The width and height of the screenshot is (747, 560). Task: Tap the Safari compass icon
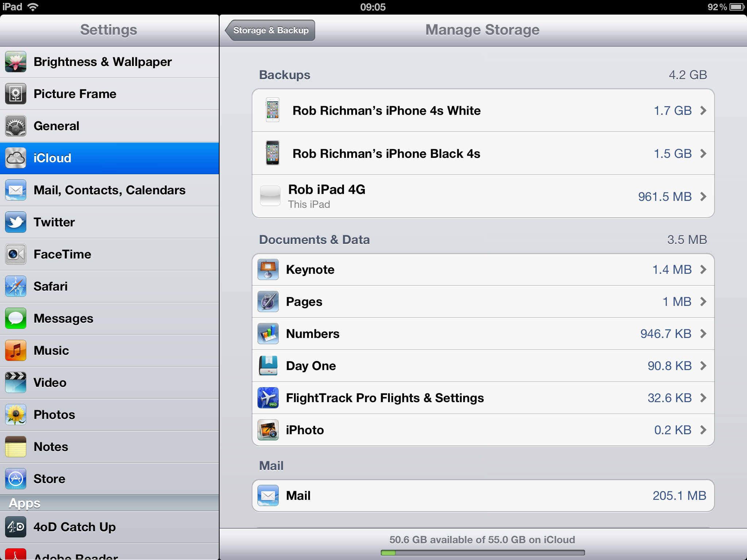click(16, 286)
